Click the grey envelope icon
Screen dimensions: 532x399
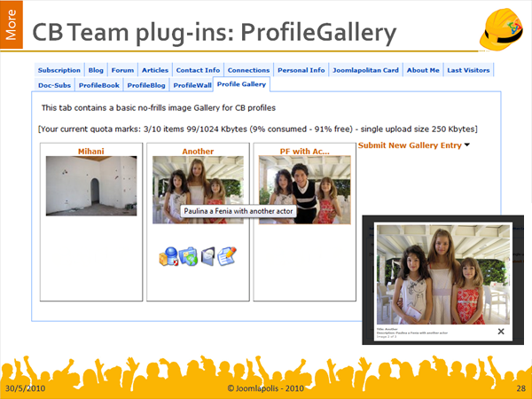[208, 256]
